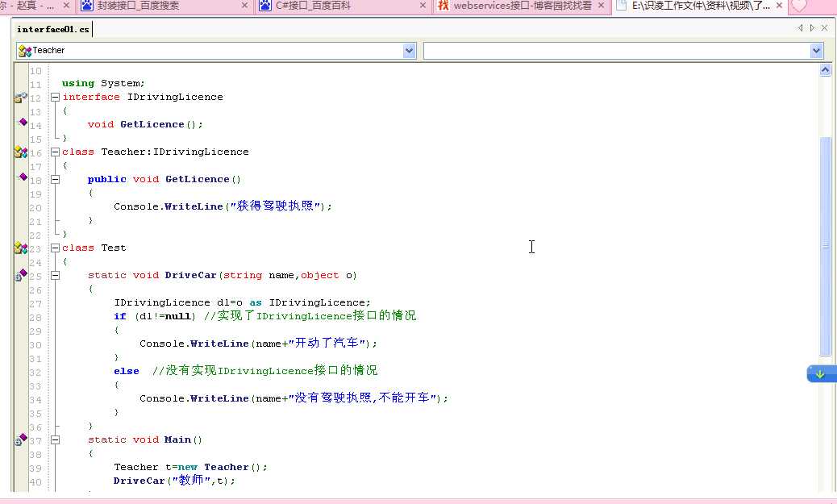Viewport: 837px width, 504px height.
Task: Click the "if (dl!=null)" statement
Action: [x=155, y=316]
